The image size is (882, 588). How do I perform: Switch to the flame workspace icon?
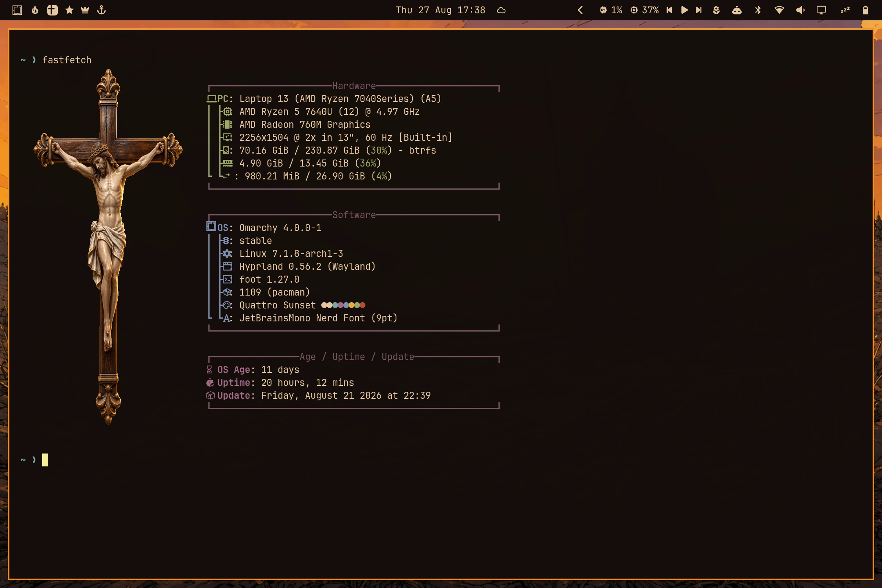(35, 10)
